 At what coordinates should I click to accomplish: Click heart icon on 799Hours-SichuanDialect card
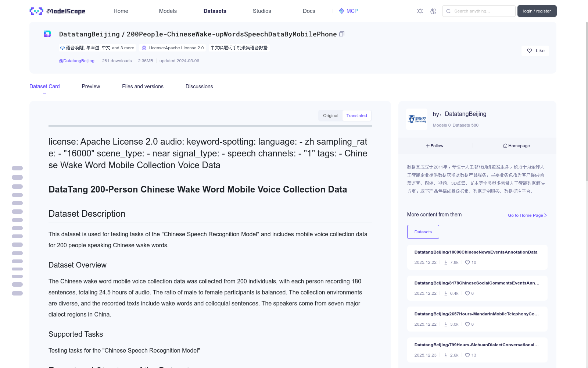pos(467,355)
